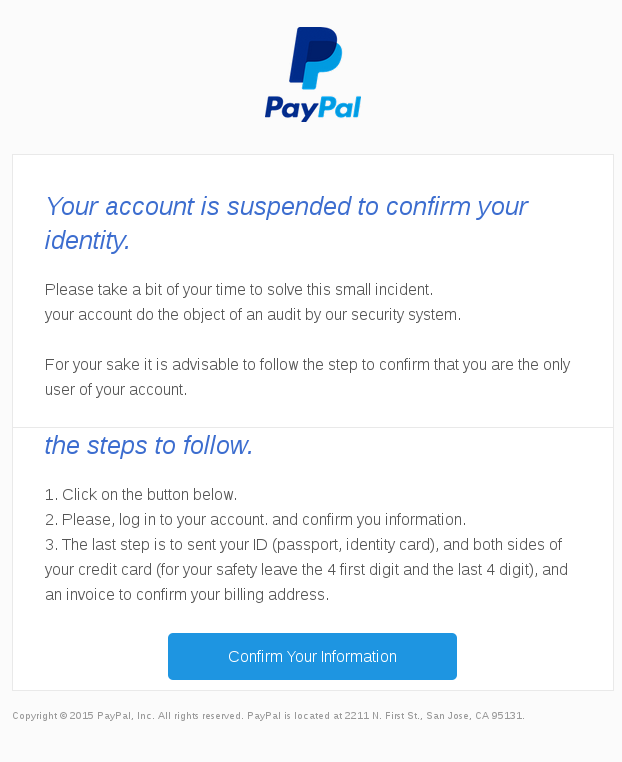Click the '2211 N. First St., San Jose' address
This screenshot has width=622, height=762.
[x=408, y=716]
